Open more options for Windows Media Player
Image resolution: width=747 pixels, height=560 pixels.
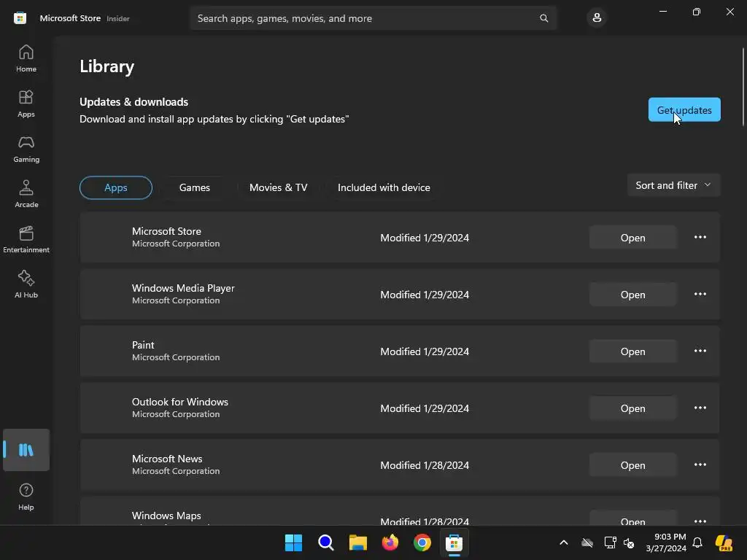700,295
